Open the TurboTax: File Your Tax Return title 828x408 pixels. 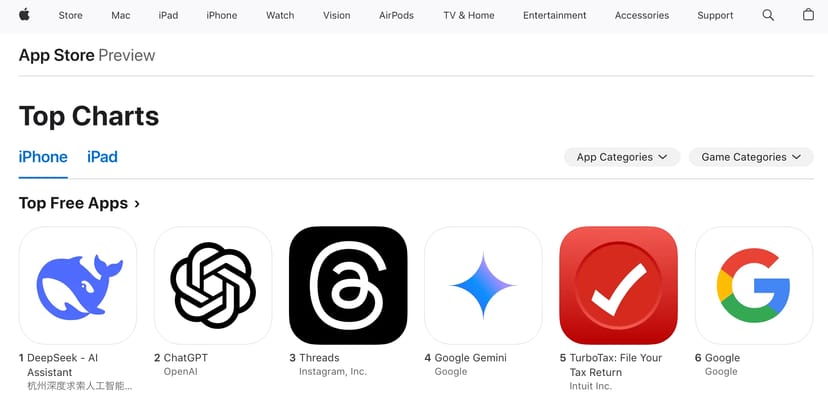tap(615, 365)
